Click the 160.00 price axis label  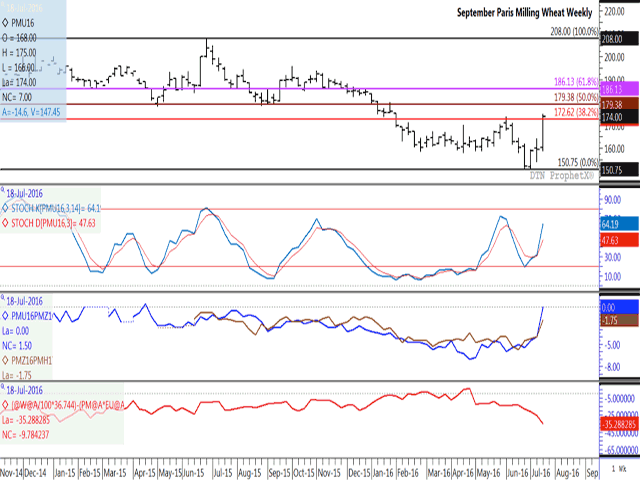614,149
